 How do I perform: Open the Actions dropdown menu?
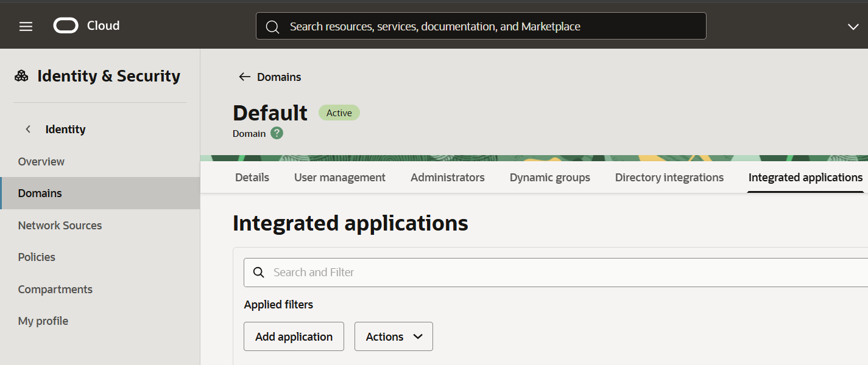click(393, 336)
